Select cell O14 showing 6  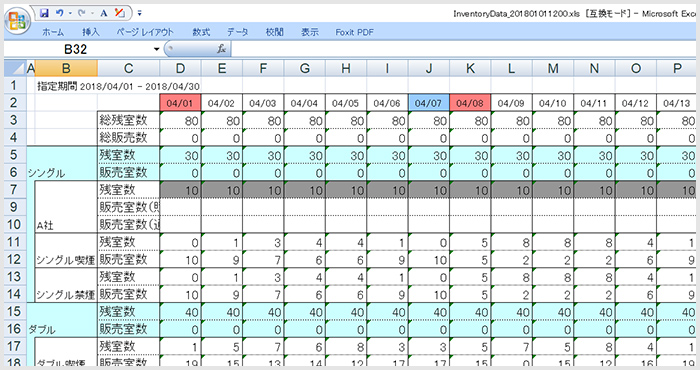coord(636,294)
